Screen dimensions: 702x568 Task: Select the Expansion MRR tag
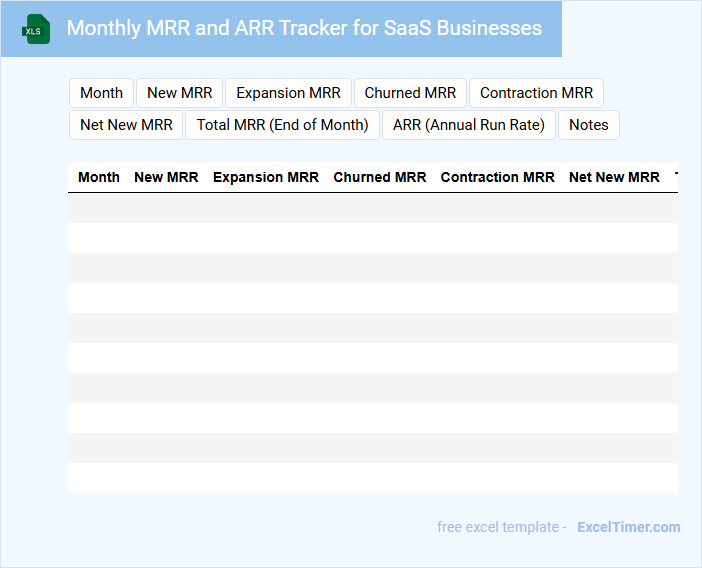click(288, 93)
